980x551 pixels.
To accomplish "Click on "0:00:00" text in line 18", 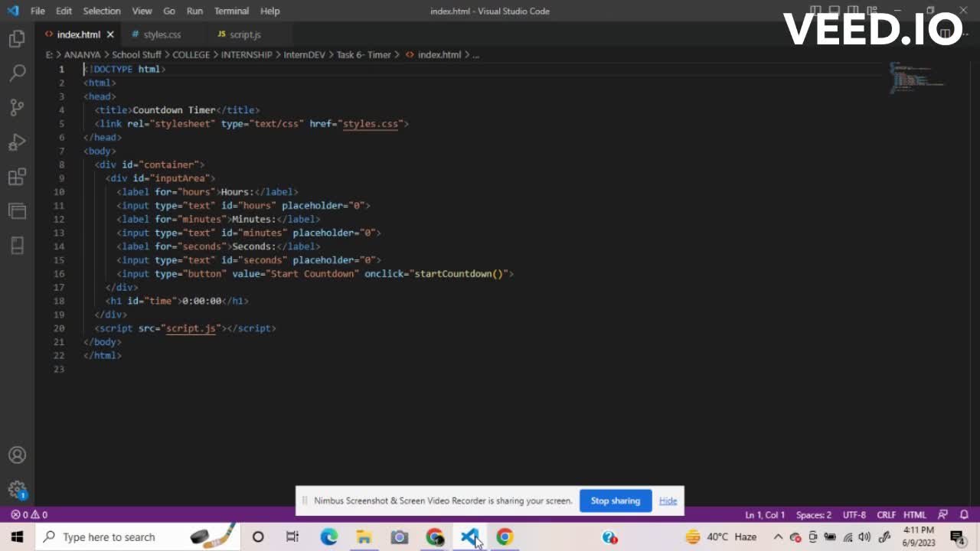I will (201, 302).
